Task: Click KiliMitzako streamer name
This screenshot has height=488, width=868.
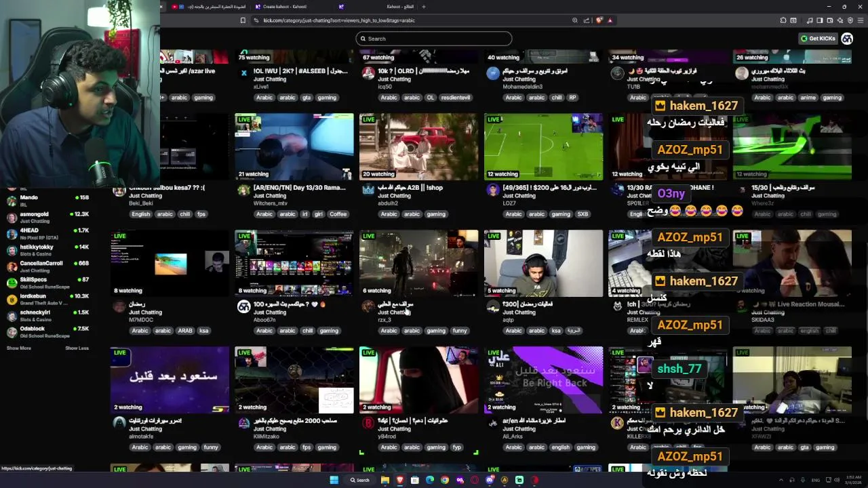Action: tap(267, 436)
